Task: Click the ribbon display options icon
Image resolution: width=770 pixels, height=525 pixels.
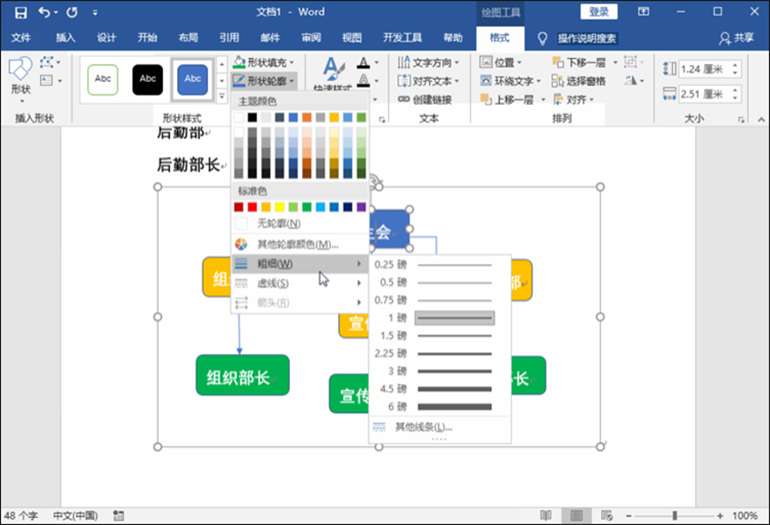Action: click(x=643, y=12)
